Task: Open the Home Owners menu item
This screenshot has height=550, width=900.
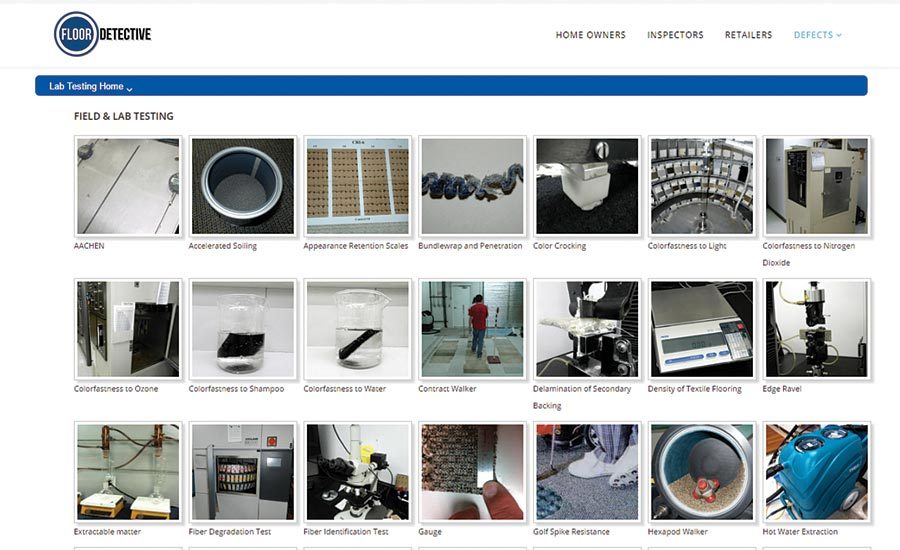Action: point(590,35)
